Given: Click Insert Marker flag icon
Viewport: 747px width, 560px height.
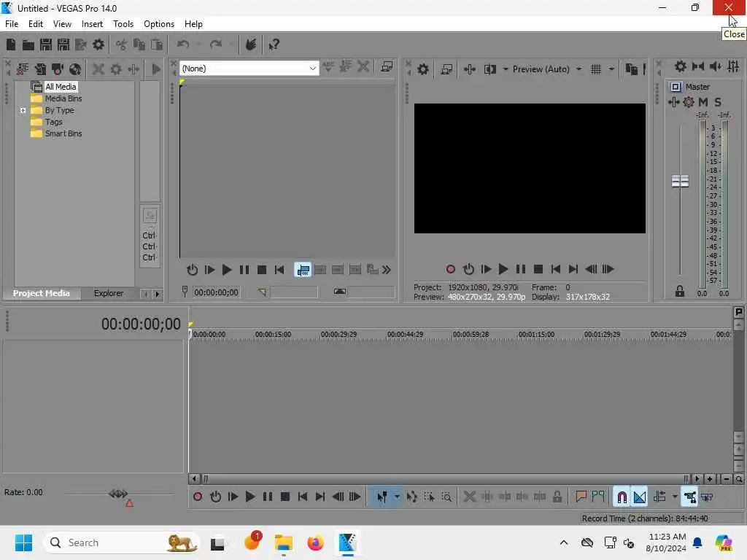Looking at the screenshot, I should pos(581,497).
